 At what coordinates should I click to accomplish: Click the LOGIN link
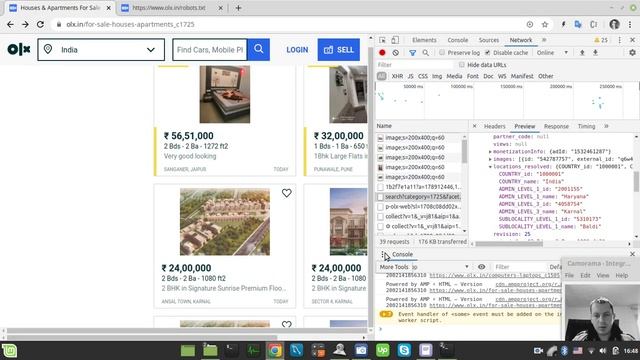click(x=297, y=50)
